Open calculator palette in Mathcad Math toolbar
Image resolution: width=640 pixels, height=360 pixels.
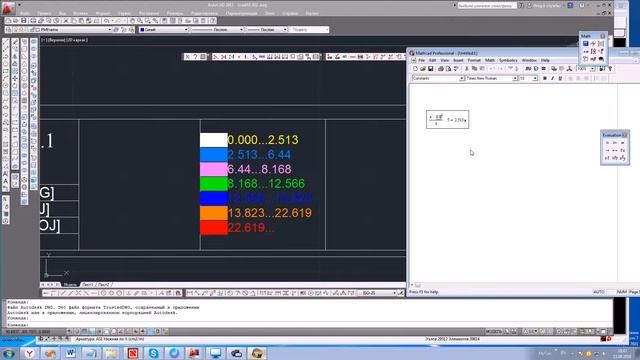586,44
